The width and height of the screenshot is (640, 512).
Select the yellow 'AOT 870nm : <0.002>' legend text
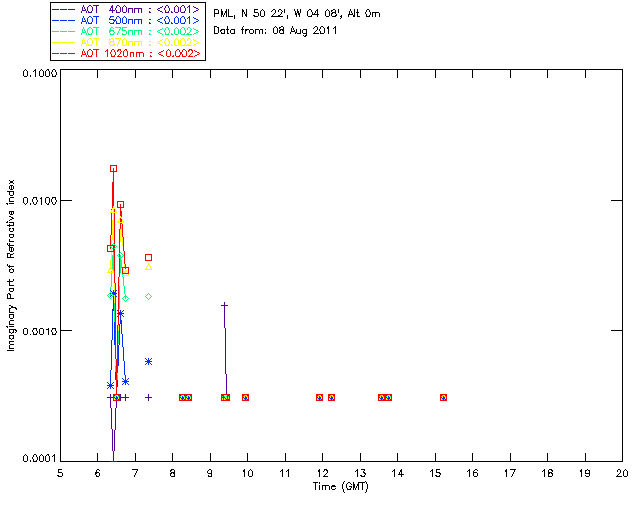(x=140, y=42)
